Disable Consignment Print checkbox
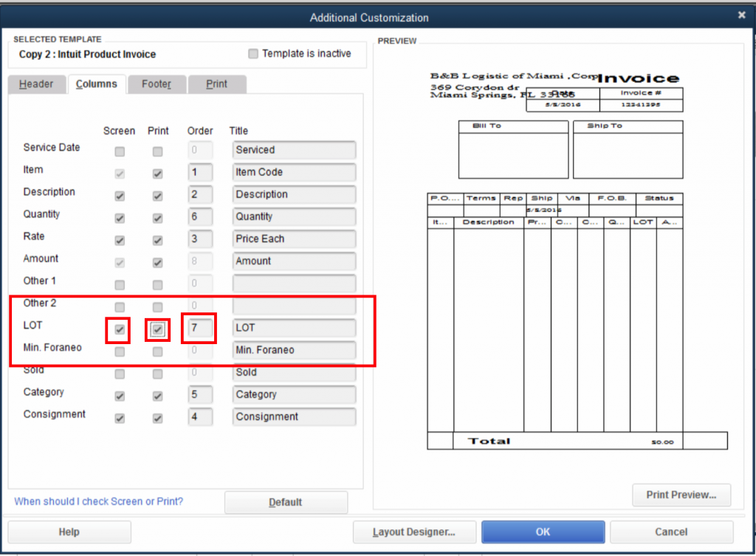756x556 pixels. (157, 419)
